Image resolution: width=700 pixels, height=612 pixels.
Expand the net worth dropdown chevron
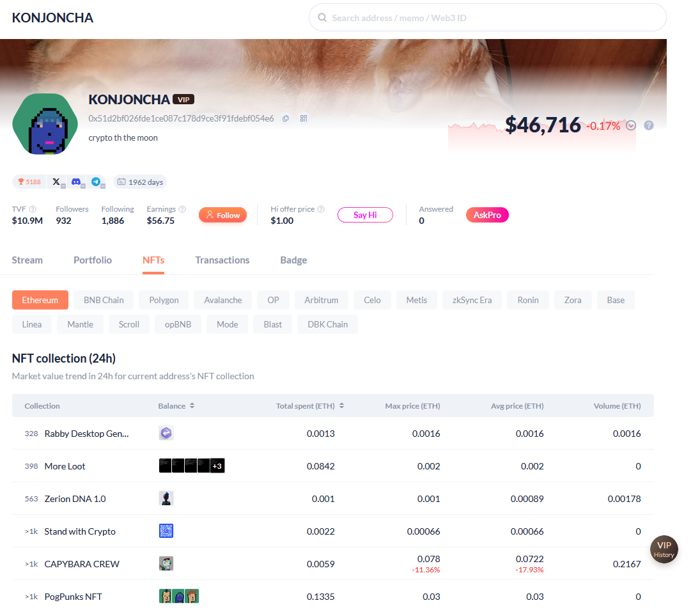click(x=631, y=125)
